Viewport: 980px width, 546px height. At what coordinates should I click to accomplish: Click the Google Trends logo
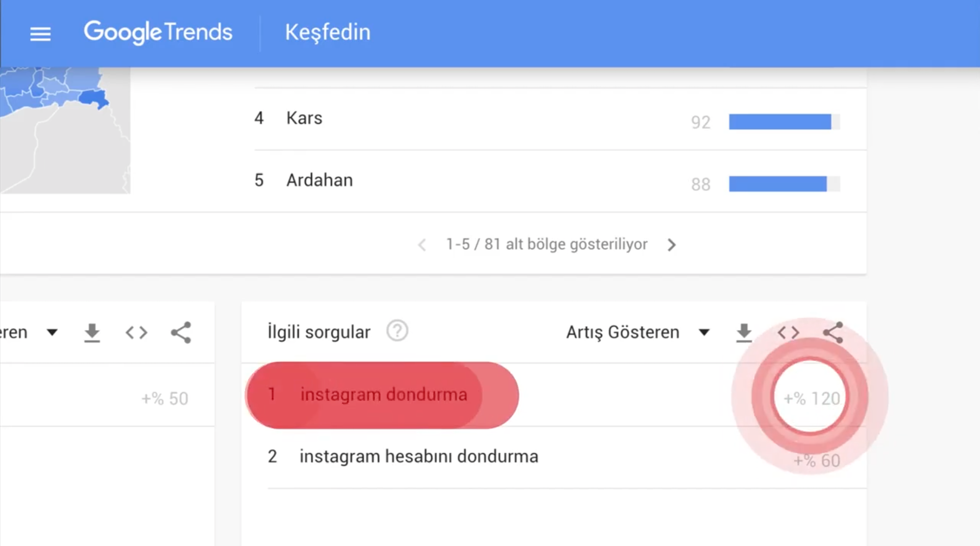point(158,32)
